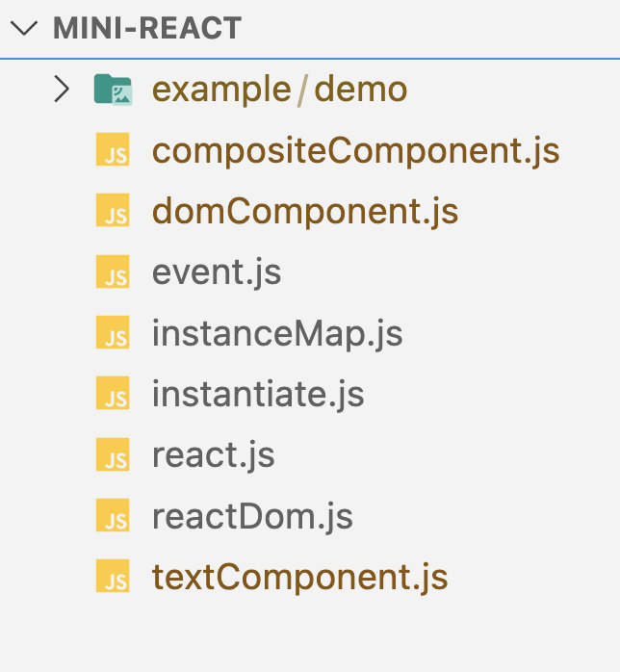Open event.js in the editor

217,273
